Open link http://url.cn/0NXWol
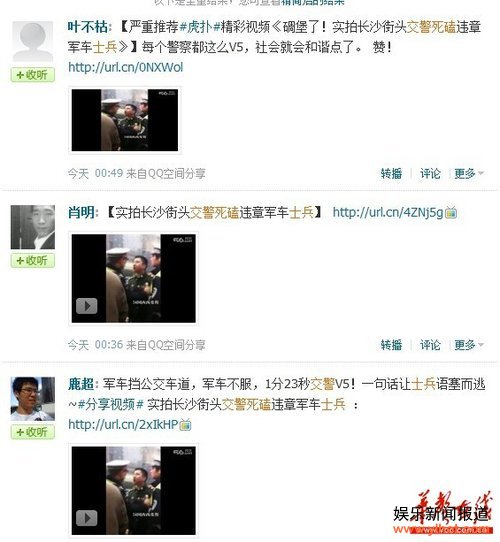500x542 pixels. pos(126,67)
